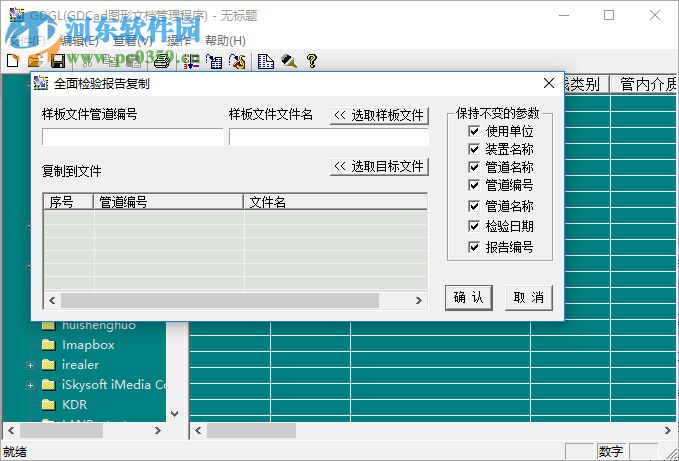Click the list's horizontal scrollbar thumb

click(x=220, y=300)
